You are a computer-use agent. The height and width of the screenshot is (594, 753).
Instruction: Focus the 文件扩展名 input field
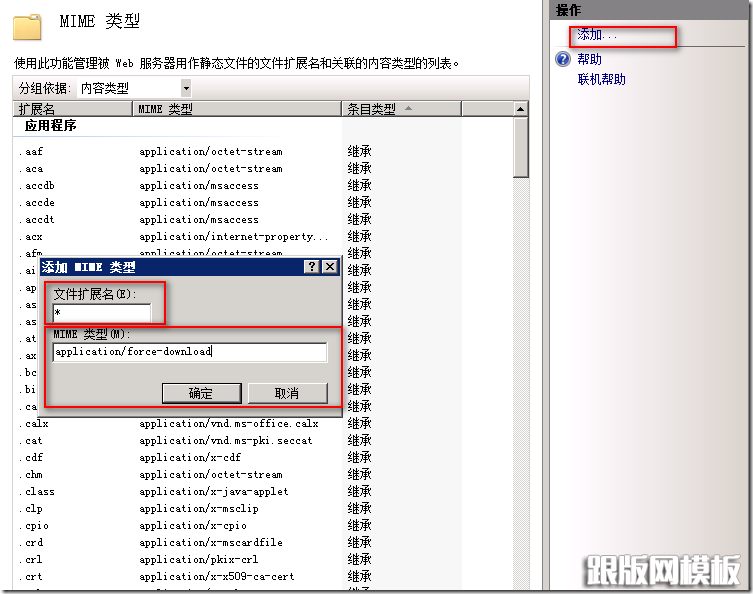click(102, 313)
